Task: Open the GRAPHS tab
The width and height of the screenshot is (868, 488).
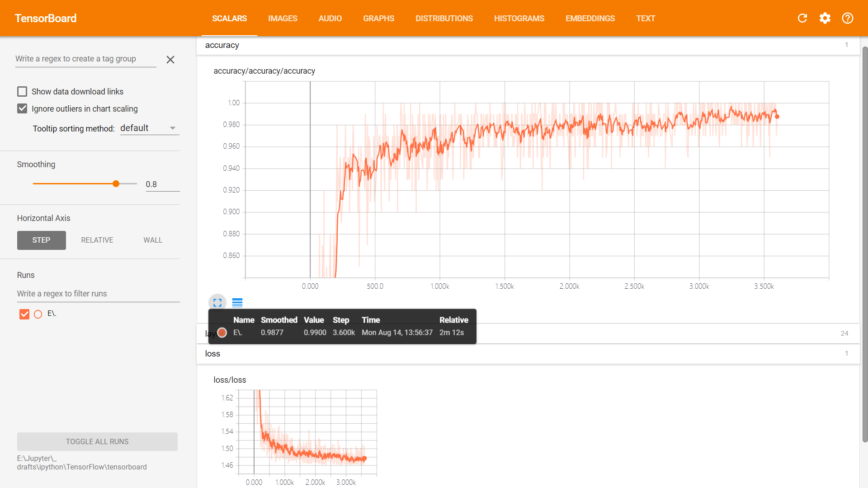Action: (x=378, y=19)
